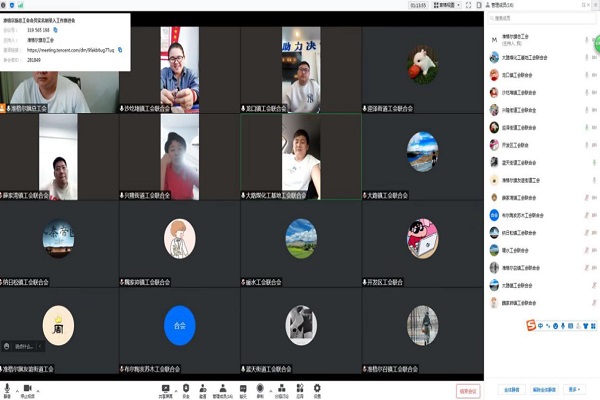Pop out the members panel
The width and height of the screenshot is (600, 400).
(584, 5)
